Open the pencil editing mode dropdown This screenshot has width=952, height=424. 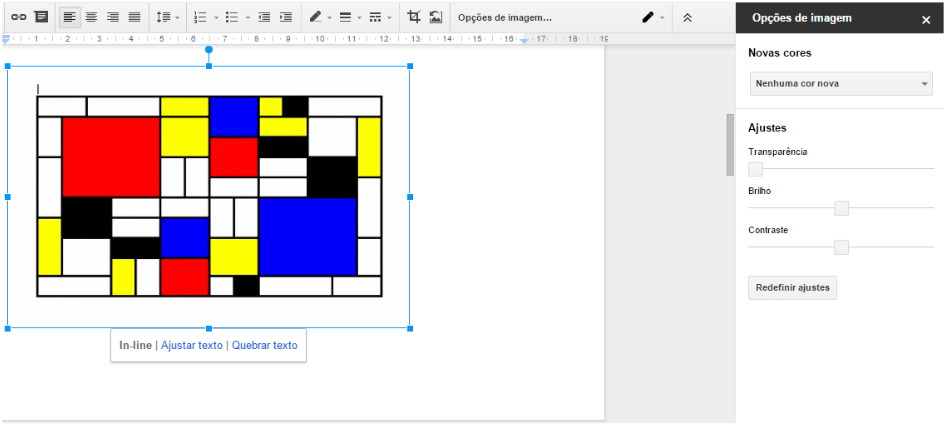tap(653, 17)
